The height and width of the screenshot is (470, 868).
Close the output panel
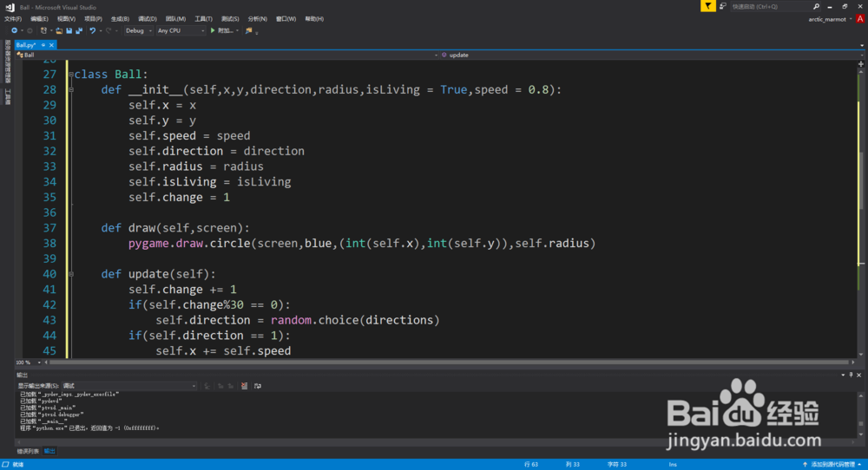click(x=859, y=375)
